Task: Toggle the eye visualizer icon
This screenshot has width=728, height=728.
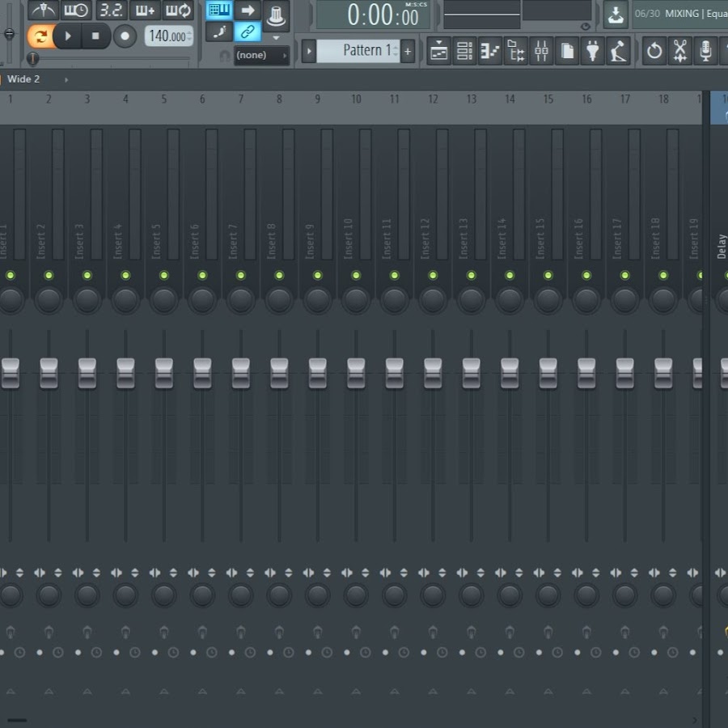Action: coord(586,27)
